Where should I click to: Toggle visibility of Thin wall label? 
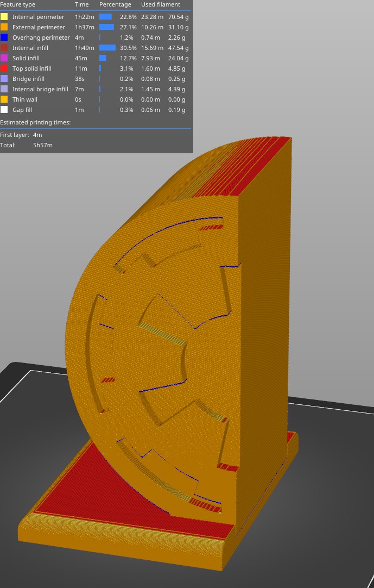tap(25, 99)
